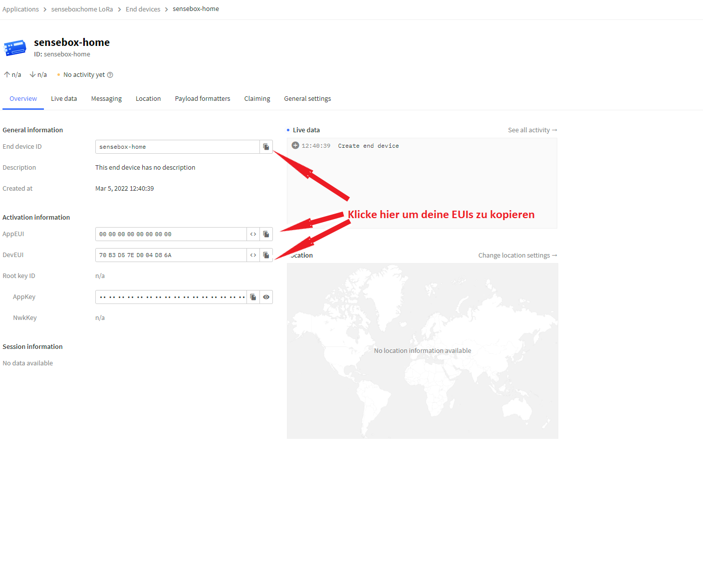Click the sensebox-home device icon
The image size is (703, 588).
pos(15,48)
